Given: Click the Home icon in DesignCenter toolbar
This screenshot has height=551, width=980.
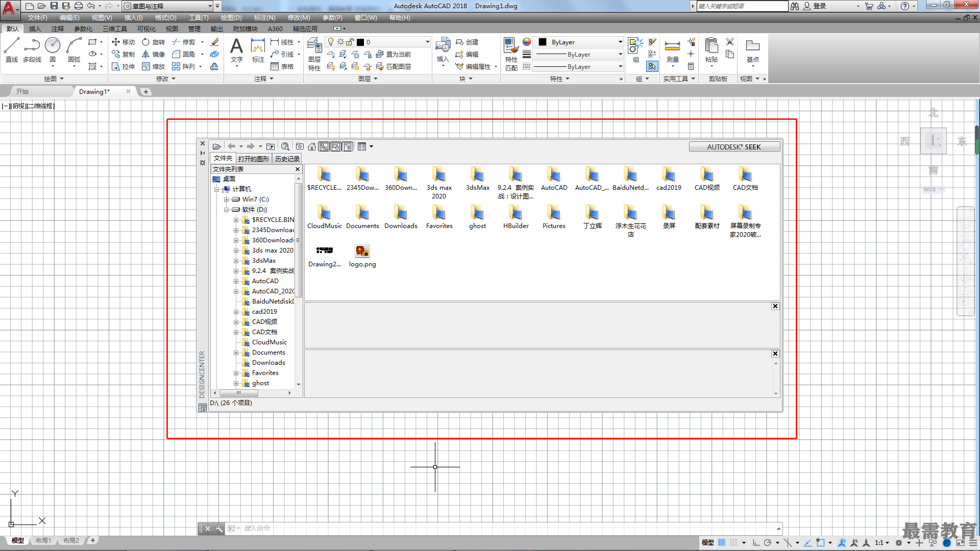Looking at the screenshot, I should tap(312, 146).
